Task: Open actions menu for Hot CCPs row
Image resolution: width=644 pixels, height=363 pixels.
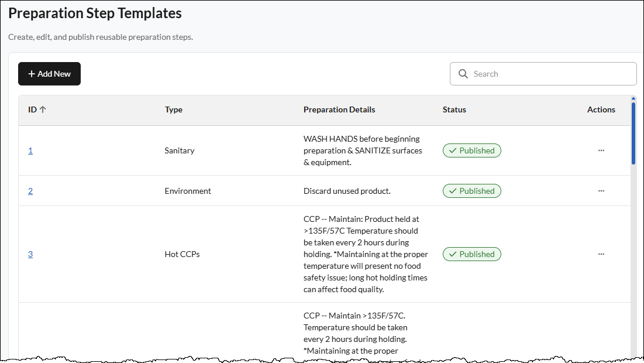Action: click(601, 254)
